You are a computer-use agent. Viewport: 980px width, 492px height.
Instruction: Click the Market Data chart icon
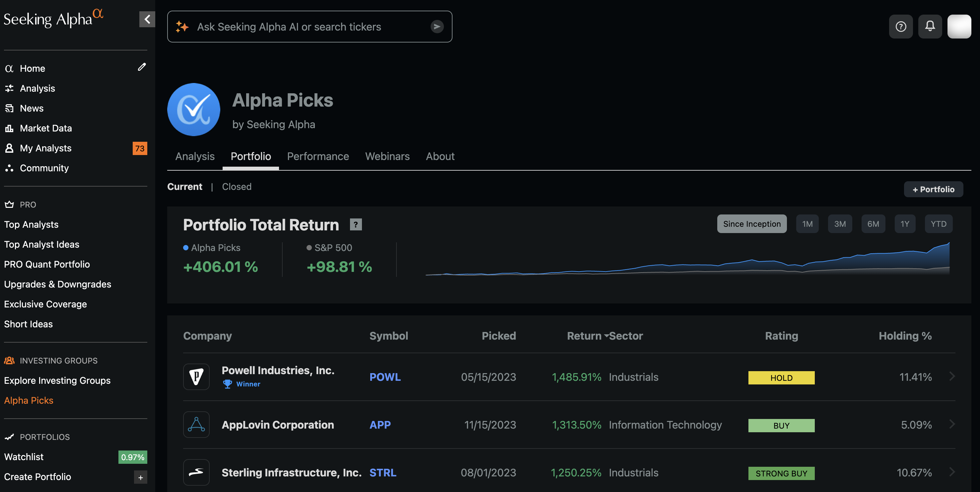click(x=9, y=128)
